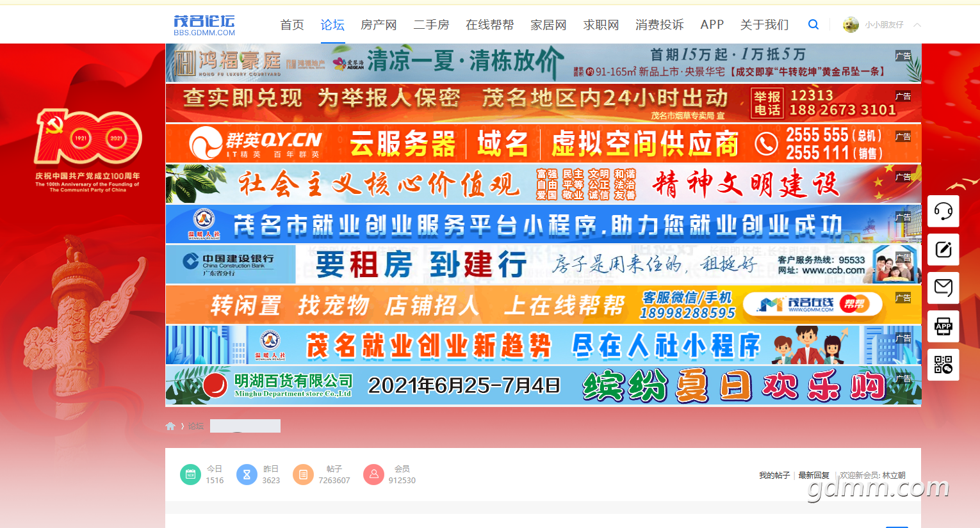Open the 群英QY.CN cloud server banner
The height and width of the screenshot is (528, 980).
[543, 143]
